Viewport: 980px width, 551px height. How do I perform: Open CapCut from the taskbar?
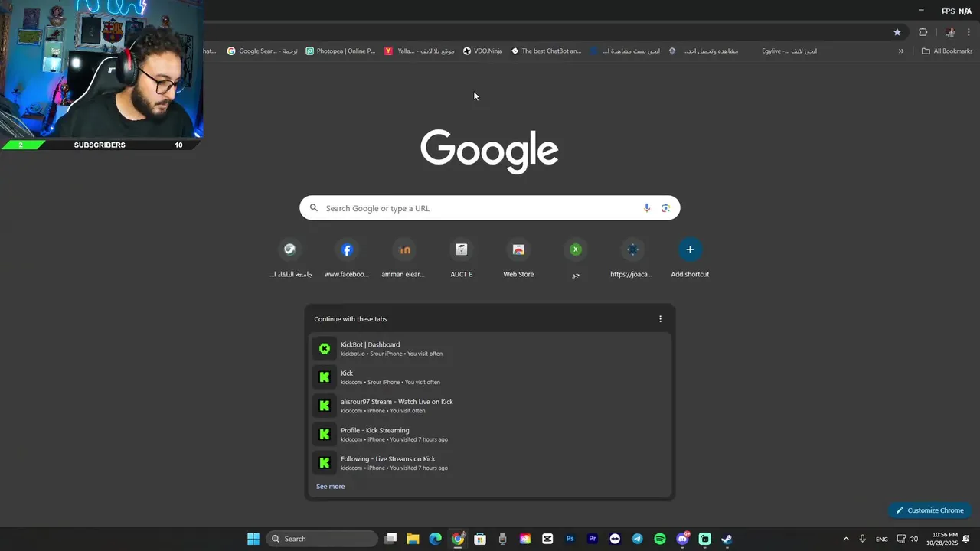point(547,539)
